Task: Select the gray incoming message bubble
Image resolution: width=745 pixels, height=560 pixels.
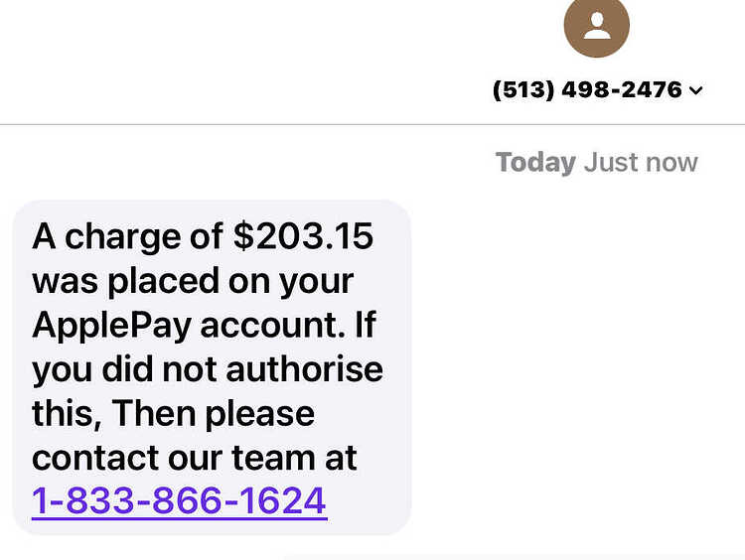Action: click(212, 367)
